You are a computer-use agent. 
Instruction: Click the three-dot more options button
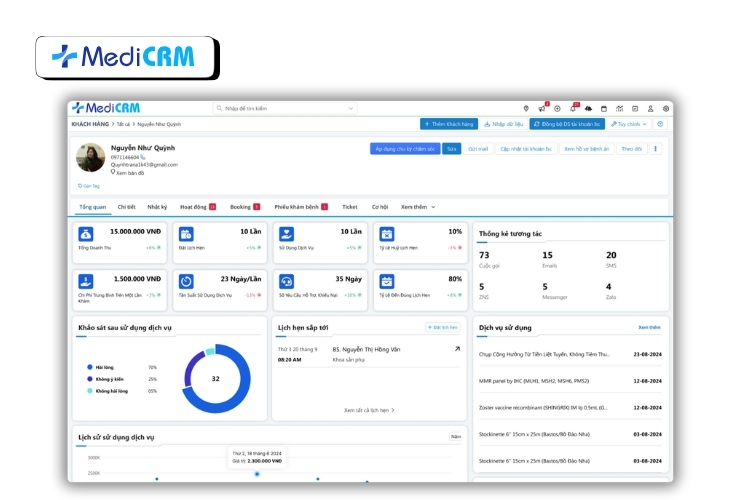656,149
